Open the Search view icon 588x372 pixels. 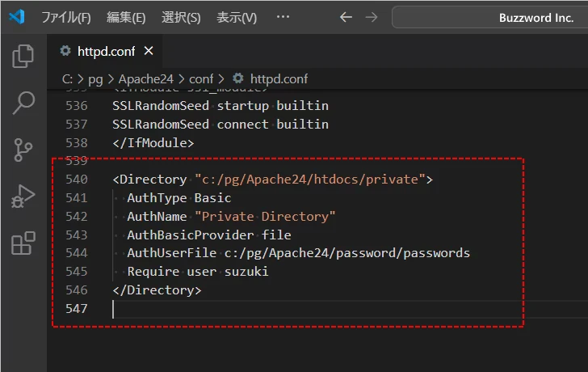point(23,103)
